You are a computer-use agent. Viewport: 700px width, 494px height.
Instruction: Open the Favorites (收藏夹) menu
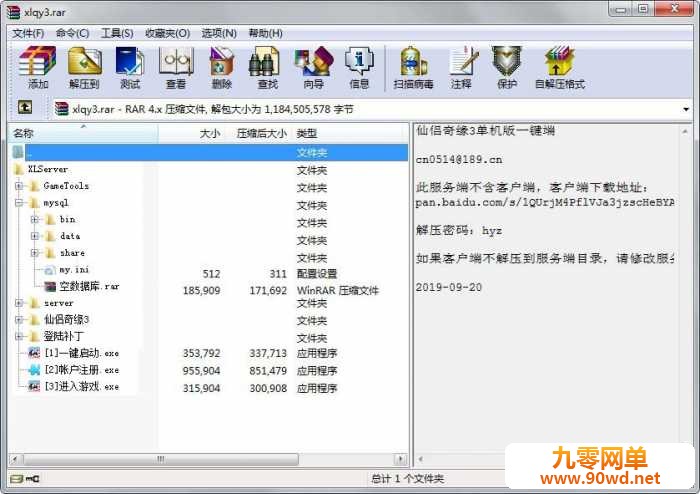click(x=167, y=33)
